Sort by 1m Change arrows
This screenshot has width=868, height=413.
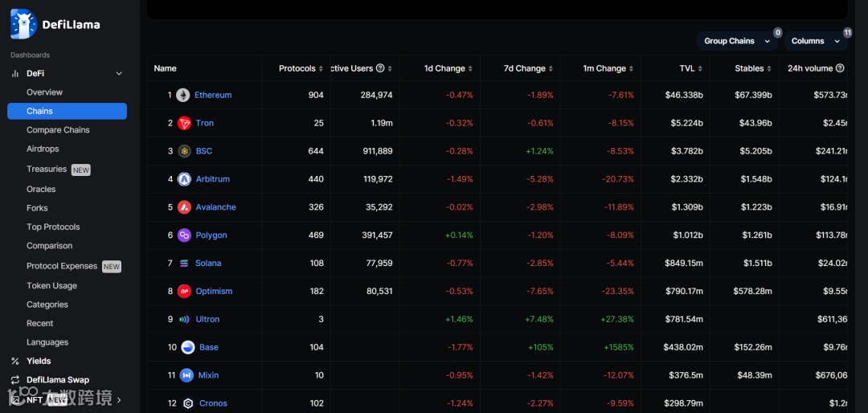click(x=631, y=68)
